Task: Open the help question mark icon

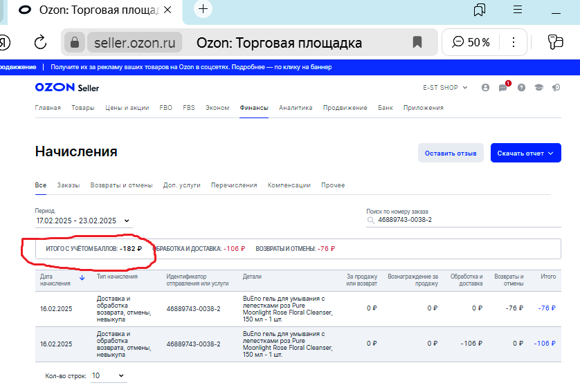Action: (x=521, y=88)
